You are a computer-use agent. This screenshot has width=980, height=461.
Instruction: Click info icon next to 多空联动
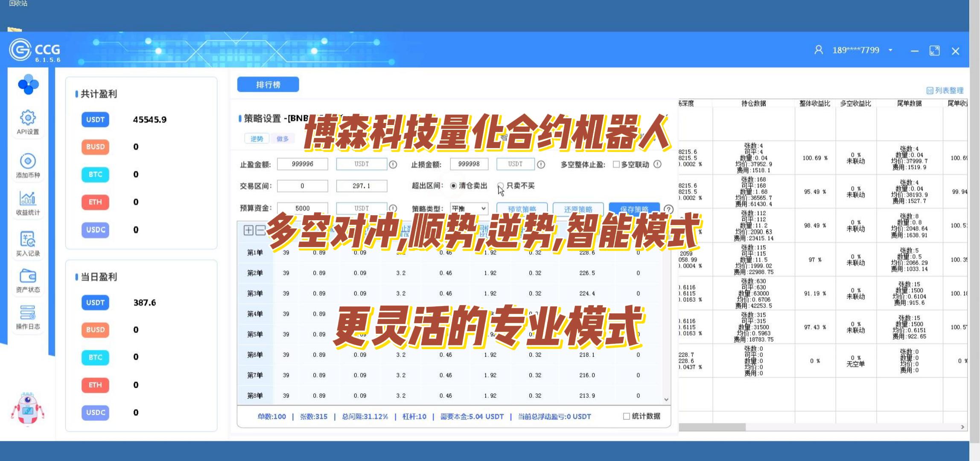tap(657, 164)
